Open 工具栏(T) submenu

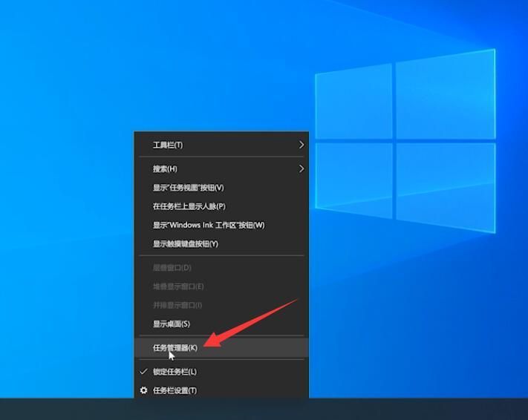[x=221, y=145]
